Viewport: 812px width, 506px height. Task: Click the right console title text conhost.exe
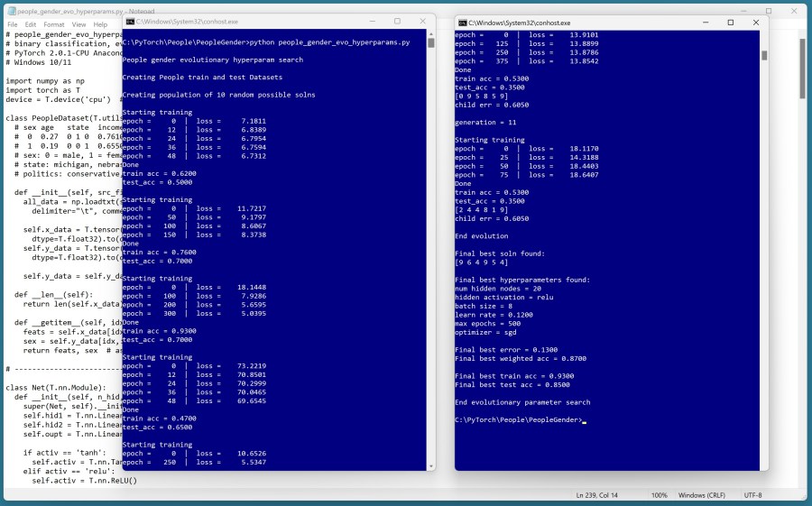(520, 23)
